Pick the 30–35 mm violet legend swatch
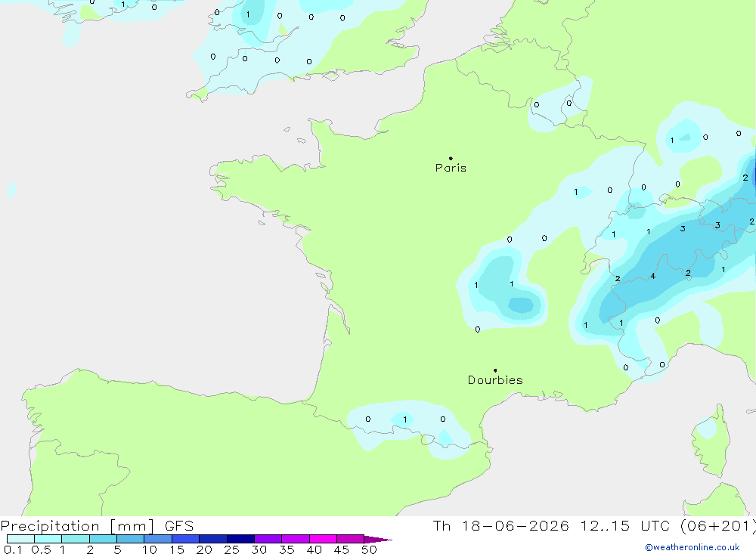The width and height of the screenshot is (756, 554). pyautogui.click(x=268, y=539)
